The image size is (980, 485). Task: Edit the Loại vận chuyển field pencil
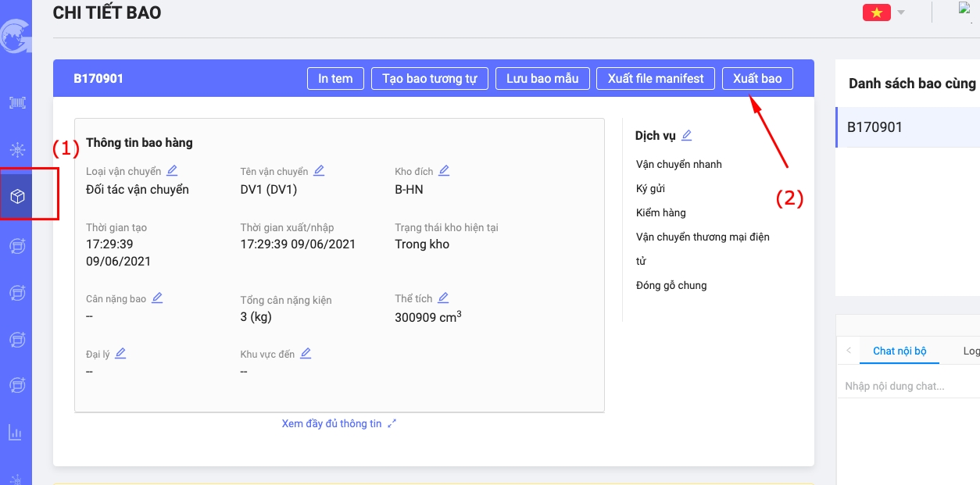tap(172, 170)
